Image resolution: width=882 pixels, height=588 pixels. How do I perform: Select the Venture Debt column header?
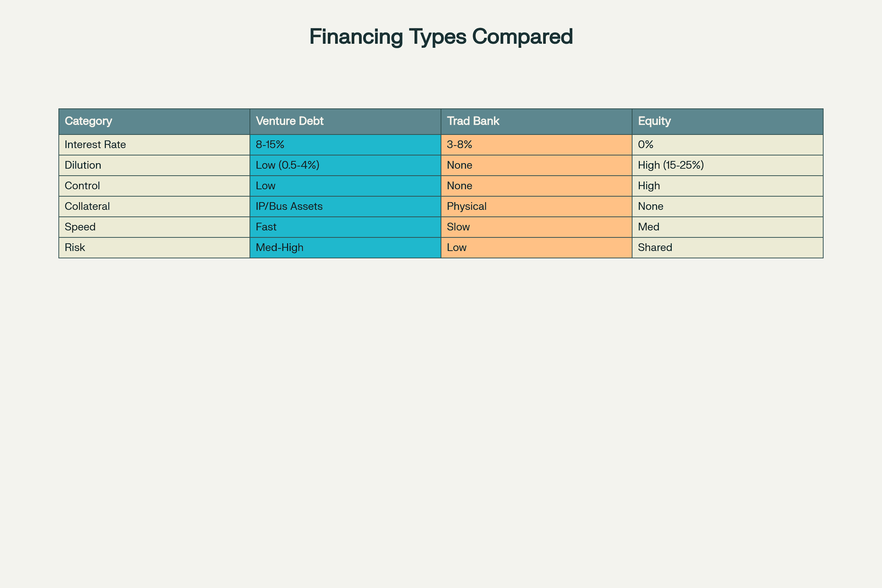pos(290,121)
